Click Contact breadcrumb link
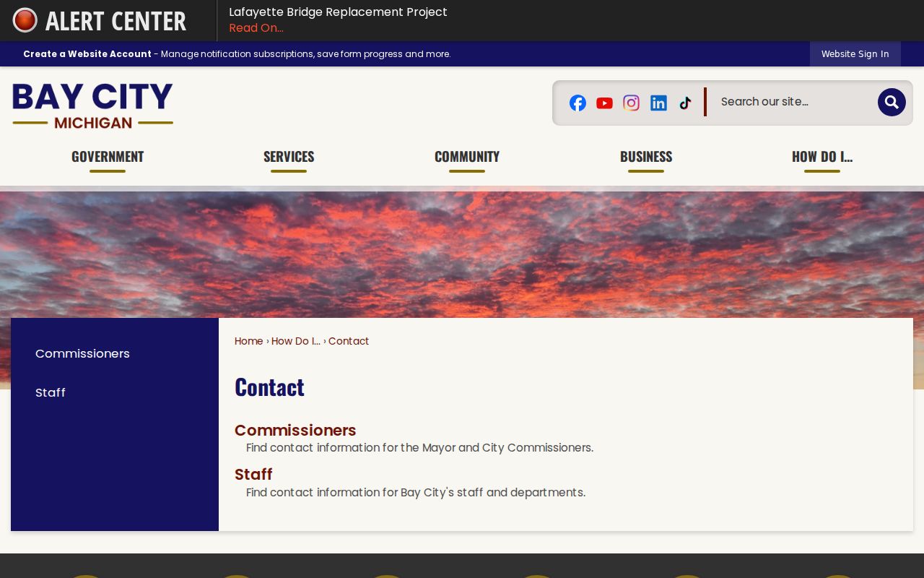 pos(349,341)
